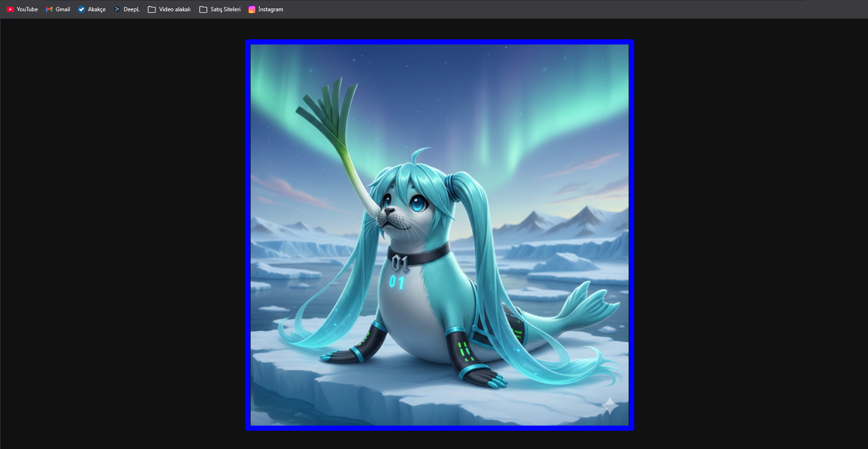Click the seal with leek image
The height and width of the screenshot is (449, 868).
click(439, 235)
